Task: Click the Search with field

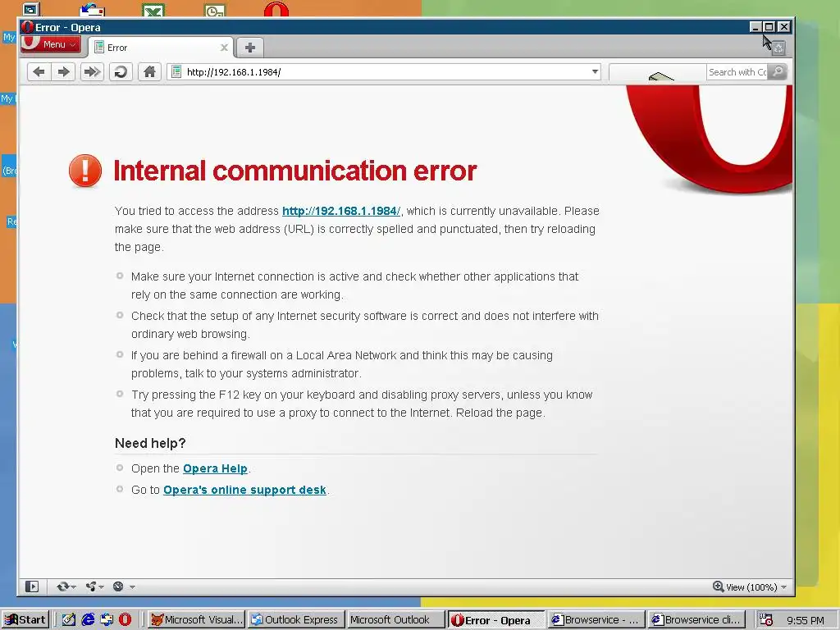Action: pyautogui.click(x=737, y=72)
